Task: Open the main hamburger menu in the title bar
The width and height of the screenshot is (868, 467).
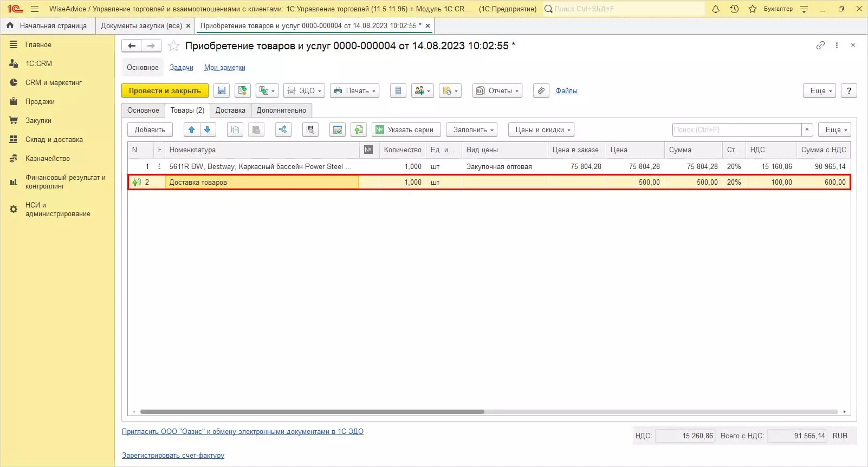Action: point(35,9)
